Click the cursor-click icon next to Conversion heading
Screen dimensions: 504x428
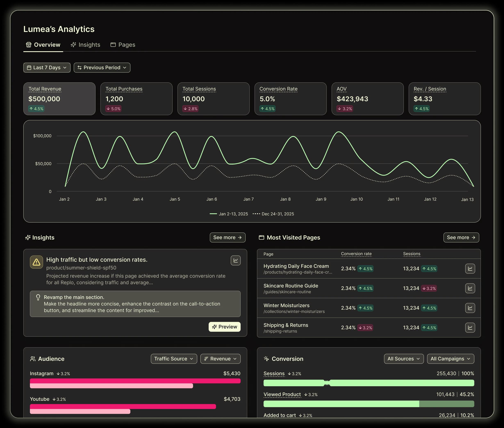(266, 359)
